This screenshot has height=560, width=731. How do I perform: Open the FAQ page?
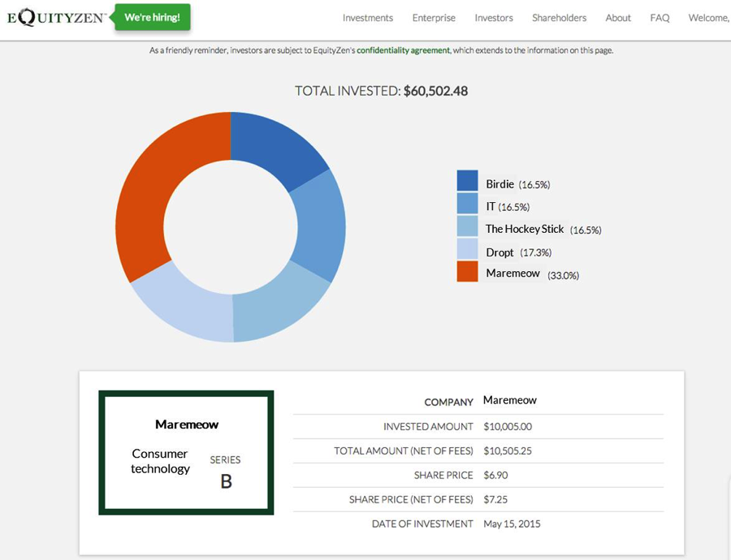click(x=660, y=18)
